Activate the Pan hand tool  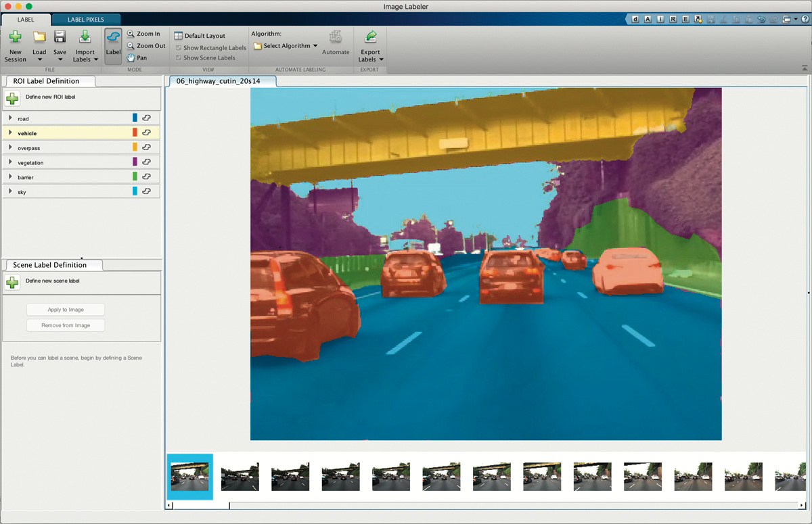click(x=137, y=58)
